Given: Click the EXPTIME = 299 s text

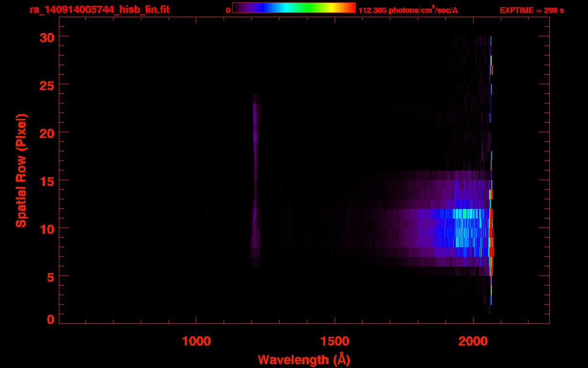Looking at the screenshot, I should pyautogui.click(x=531, y=11).
